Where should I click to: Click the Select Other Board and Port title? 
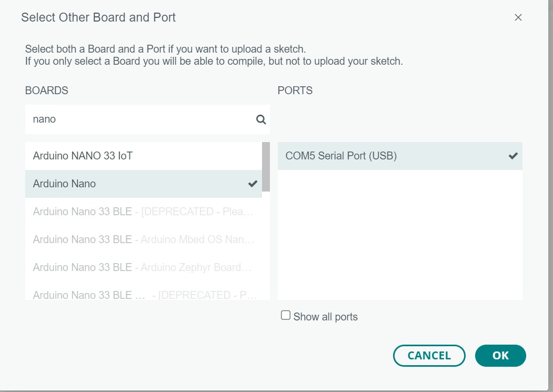98,17
